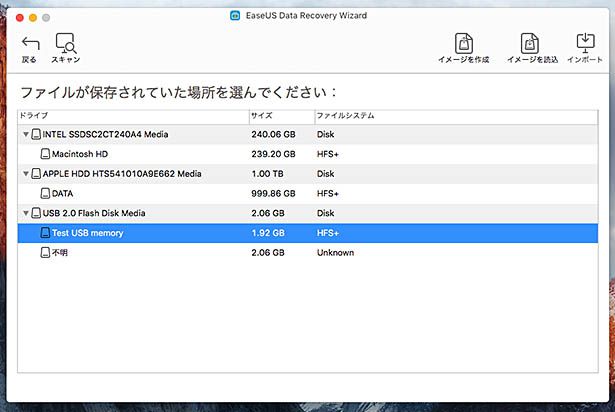Start scan with スキャン icon
615x412 pixels.
pyautogui.click(x=66, y=43)
